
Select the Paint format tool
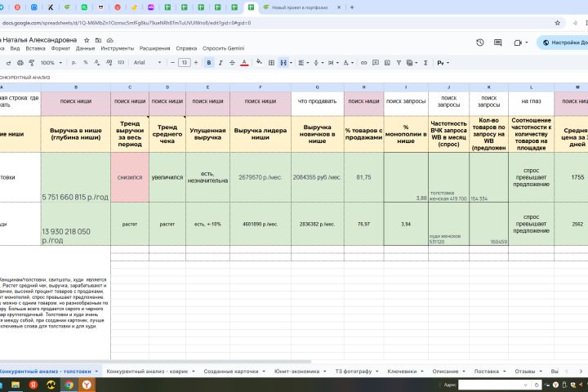point(32,63)
